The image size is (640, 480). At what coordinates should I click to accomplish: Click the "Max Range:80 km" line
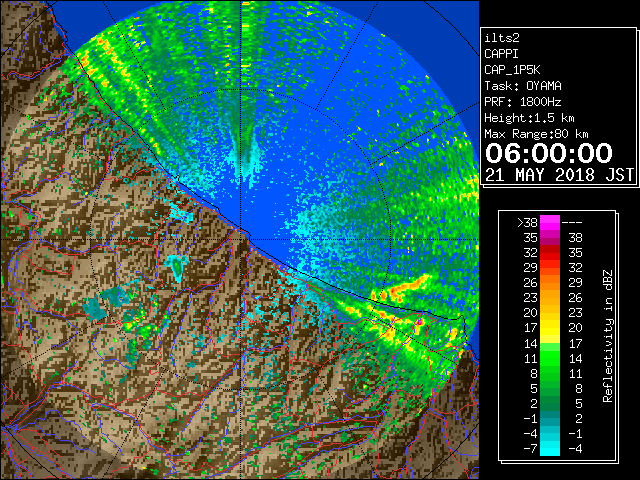click(x=536, y=134)
